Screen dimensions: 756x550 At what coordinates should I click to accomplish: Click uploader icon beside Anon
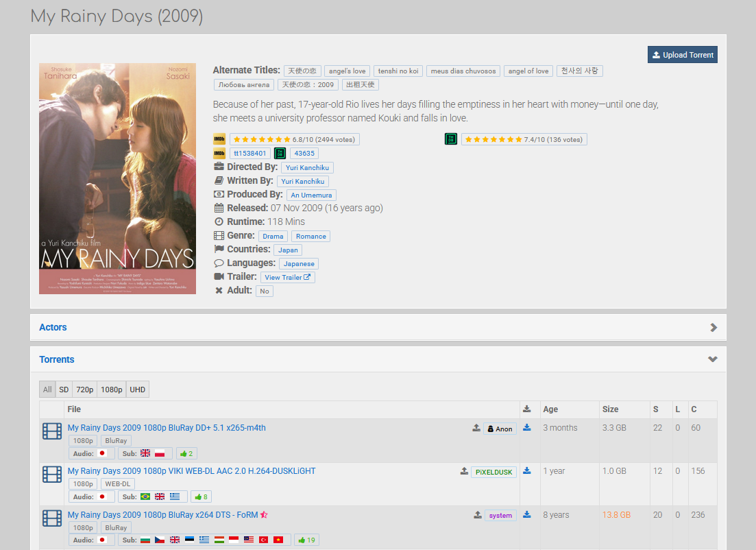click(476, 428)
